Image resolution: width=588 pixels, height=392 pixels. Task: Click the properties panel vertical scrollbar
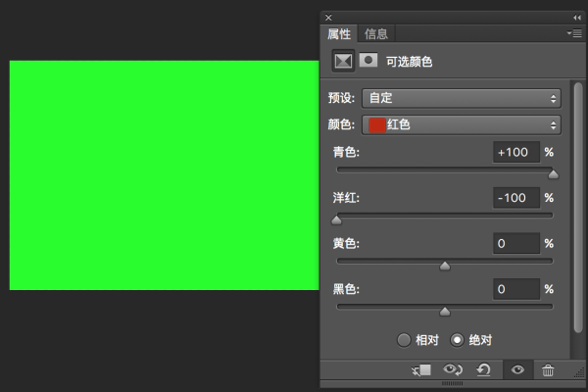(578, 208)
